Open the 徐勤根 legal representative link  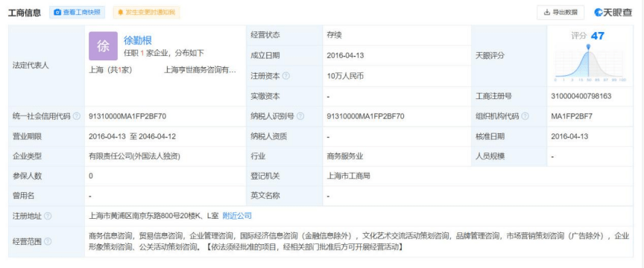coord(138,40)
